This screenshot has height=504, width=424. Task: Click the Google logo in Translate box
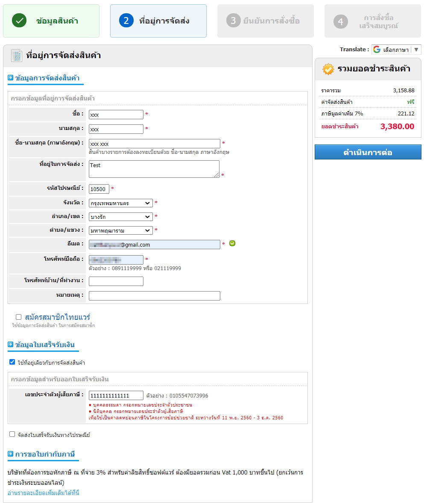(x=377, y=50)
